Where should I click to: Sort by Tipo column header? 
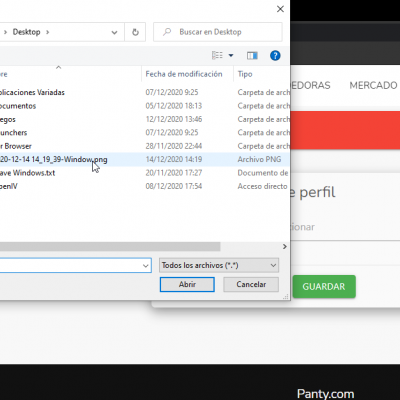coord(245,74)
